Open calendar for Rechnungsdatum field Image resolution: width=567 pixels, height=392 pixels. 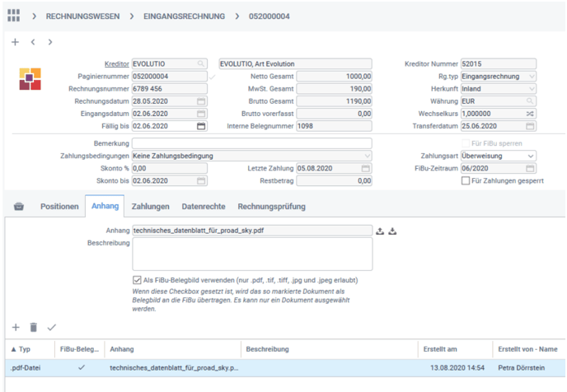[x=201, y=101]
